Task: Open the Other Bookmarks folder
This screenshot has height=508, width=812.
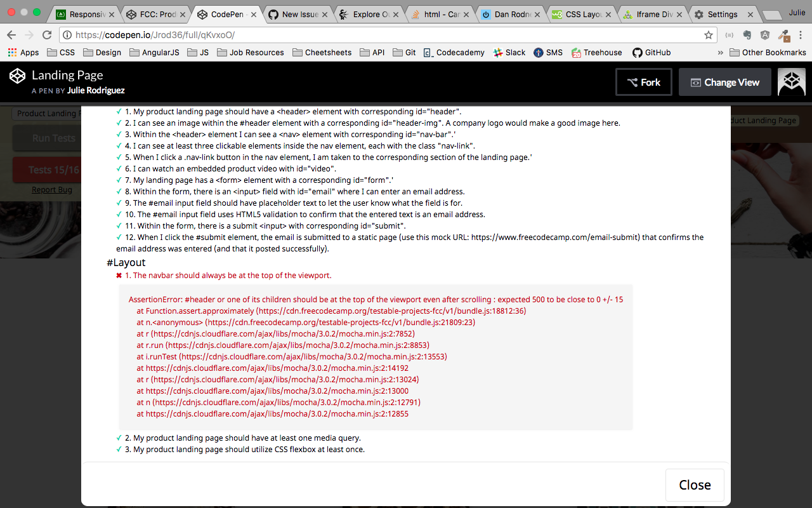Action: (x=768, y=53)
